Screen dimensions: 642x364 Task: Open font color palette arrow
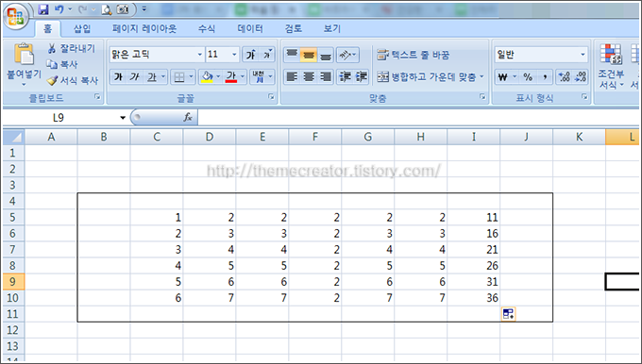(243, 76)
